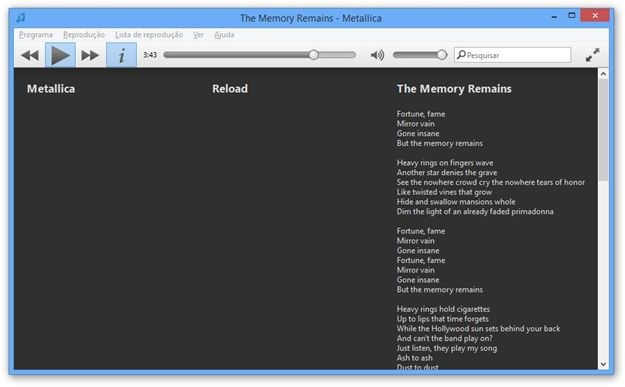Click lyric 'And can't the band play on?'
The height and width of the screenshot is (387, 625).
(444, 338)
